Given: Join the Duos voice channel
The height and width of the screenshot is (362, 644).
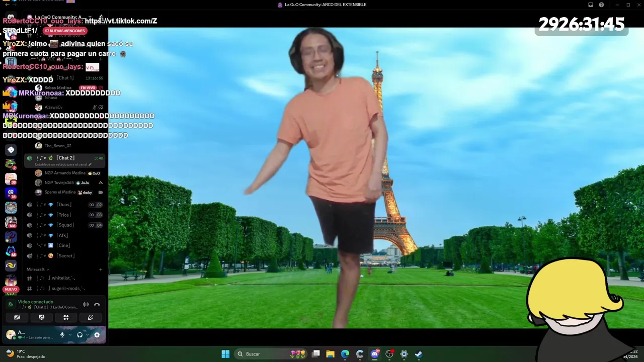Looking at the screenshot, I should pyautogui.click(x=64, y=205).
